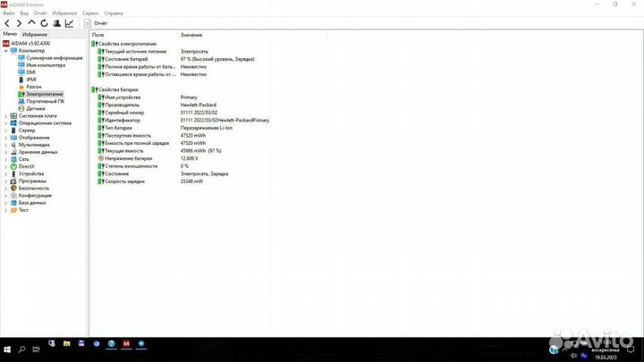Select Электропитание in the tree

[45, 94]
